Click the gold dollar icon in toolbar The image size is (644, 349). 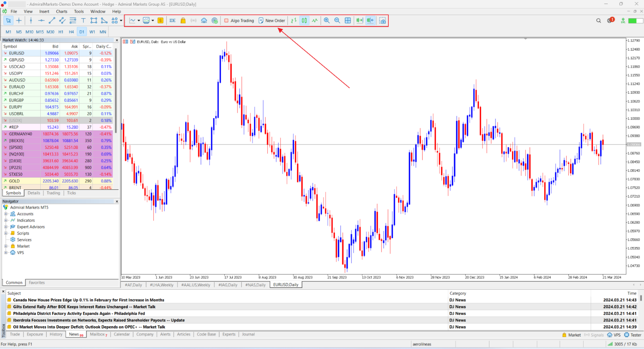tap(161, 21)
